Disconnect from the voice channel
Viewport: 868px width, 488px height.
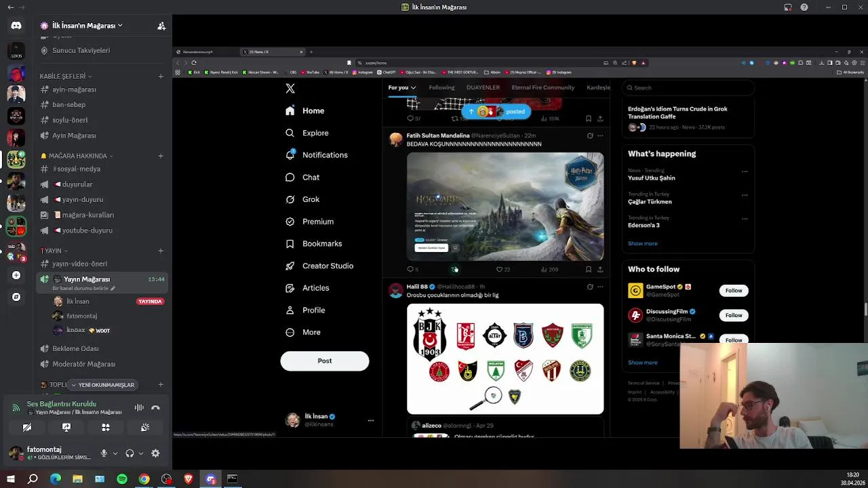click(x=155, y=407)
